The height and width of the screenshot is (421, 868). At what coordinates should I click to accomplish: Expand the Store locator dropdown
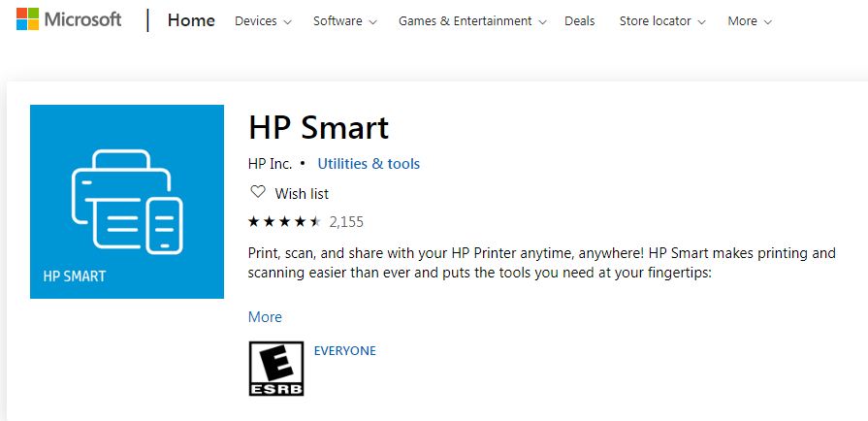[662, 21]
